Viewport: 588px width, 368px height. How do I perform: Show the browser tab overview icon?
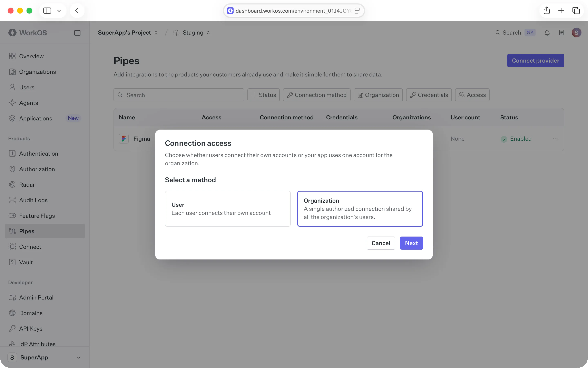576,10
